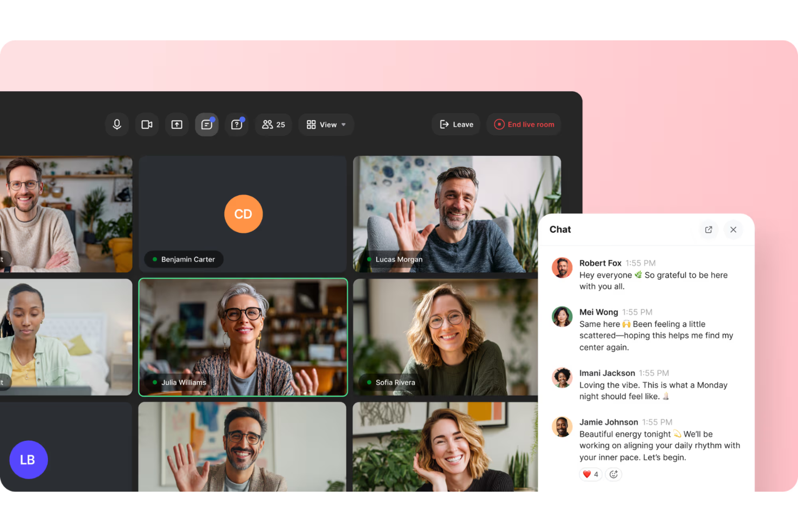Click the Julia Williams name label
The image size is (798, 532).
[x=180, y=382]
